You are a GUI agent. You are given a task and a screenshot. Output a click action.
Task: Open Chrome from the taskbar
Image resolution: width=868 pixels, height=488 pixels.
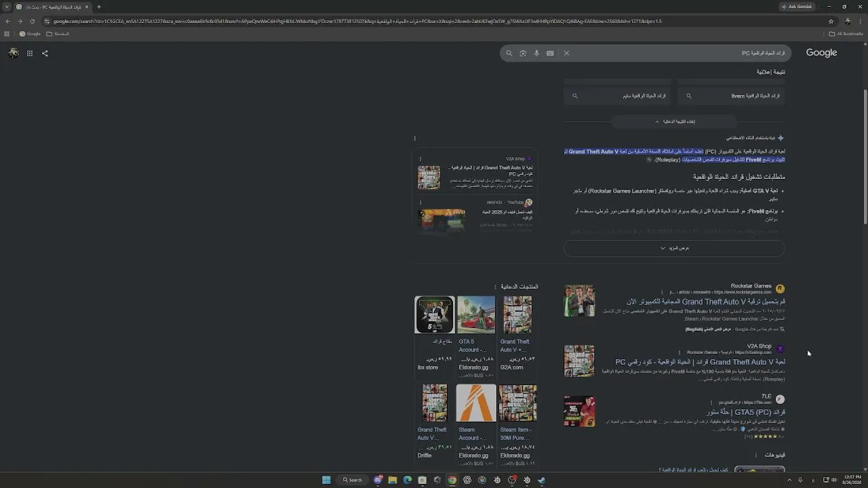(x=452, y=480)
